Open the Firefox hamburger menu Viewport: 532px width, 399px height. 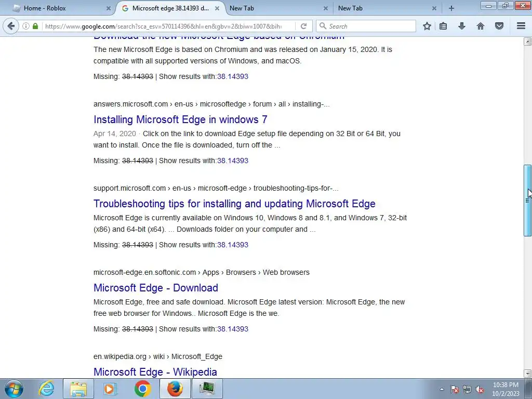521,26
